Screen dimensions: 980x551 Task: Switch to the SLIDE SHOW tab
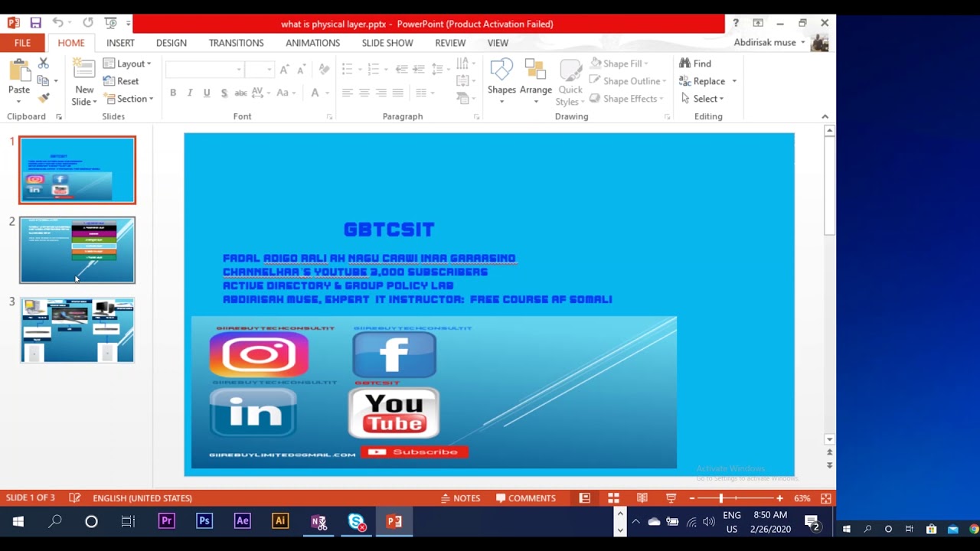point(387,43)
